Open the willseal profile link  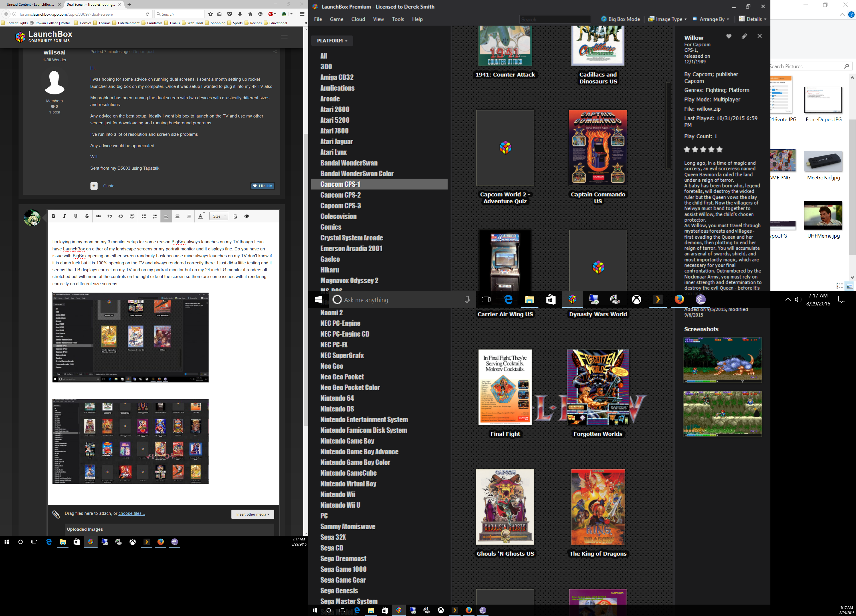[x=54, y=52]
